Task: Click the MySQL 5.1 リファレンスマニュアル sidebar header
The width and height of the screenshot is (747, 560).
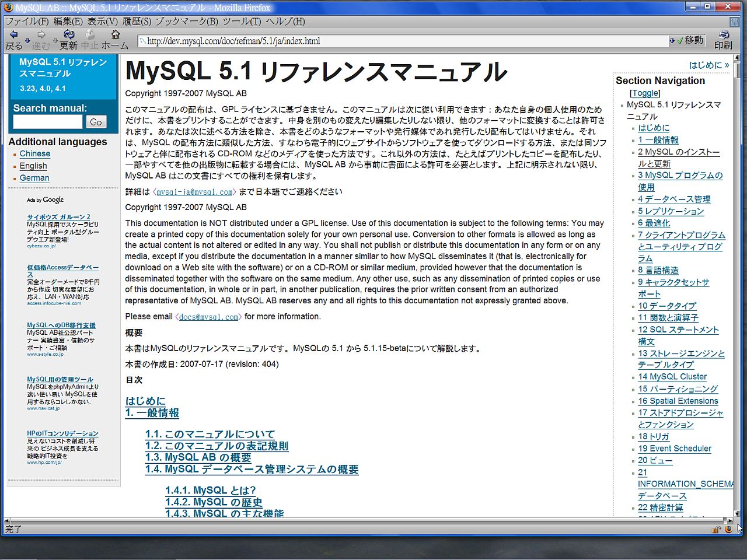Action: (x=63, y=68)
